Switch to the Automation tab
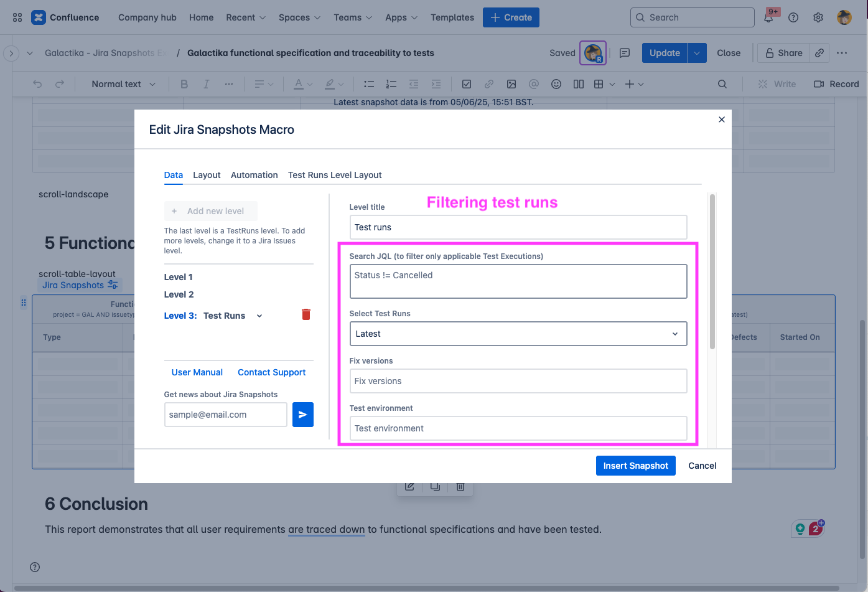 254,175
